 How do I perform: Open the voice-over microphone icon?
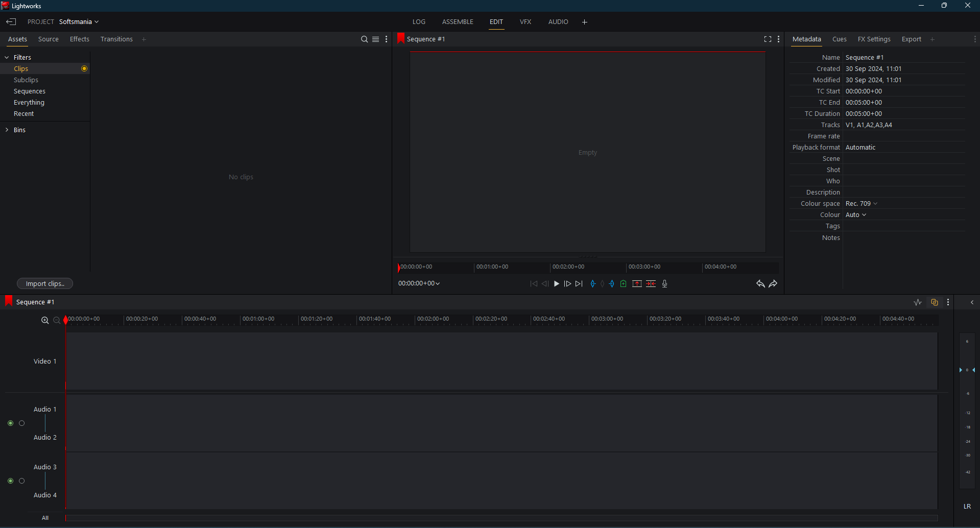(664, 284)
